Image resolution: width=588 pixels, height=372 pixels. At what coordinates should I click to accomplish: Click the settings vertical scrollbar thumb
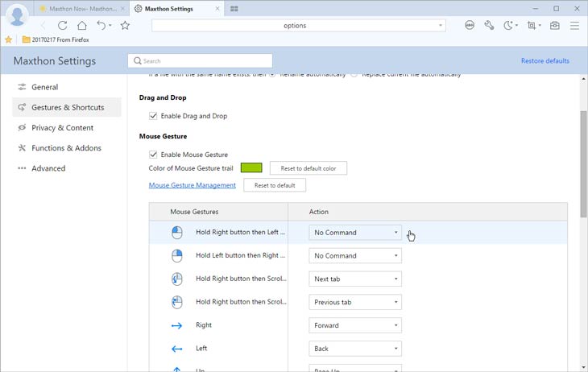point(583,164)
